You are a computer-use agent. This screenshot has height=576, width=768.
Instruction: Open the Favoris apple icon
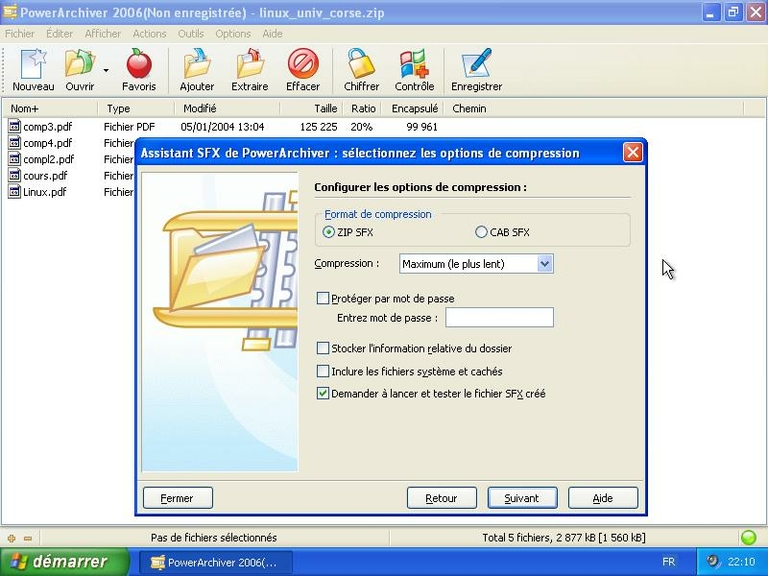click(x=139, y=64)
